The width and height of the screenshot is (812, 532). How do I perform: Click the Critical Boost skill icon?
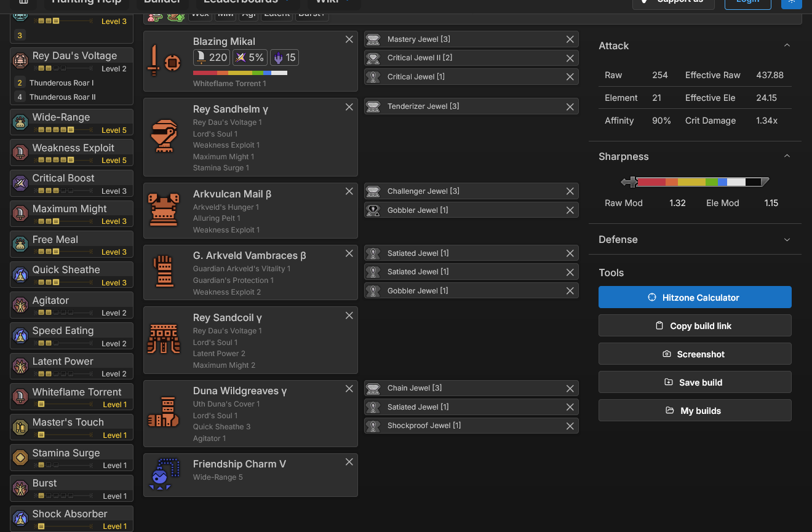pos(20,183)
